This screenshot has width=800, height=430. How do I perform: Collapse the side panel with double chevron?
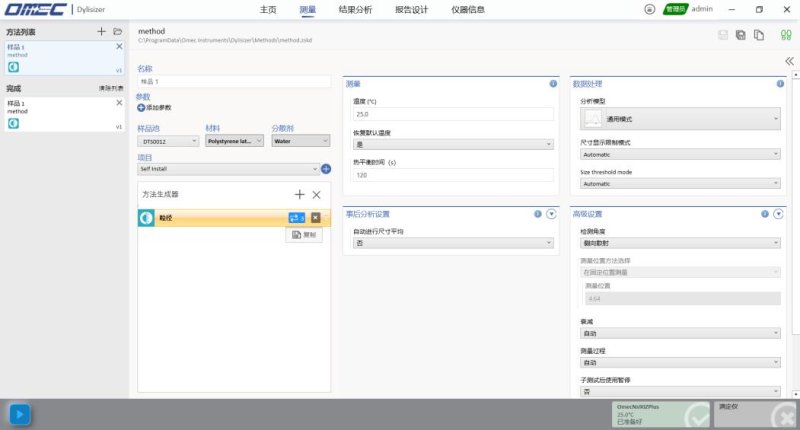point(789,61)
